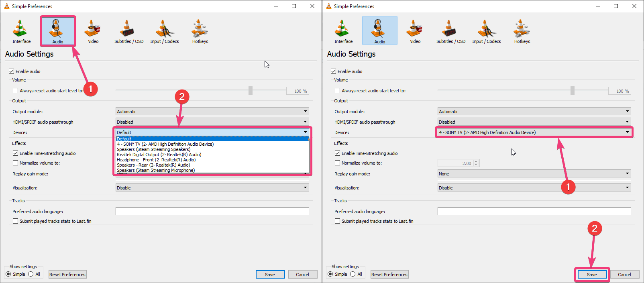
Task: Open Video preferences in right window
Action: coord(415,31)
